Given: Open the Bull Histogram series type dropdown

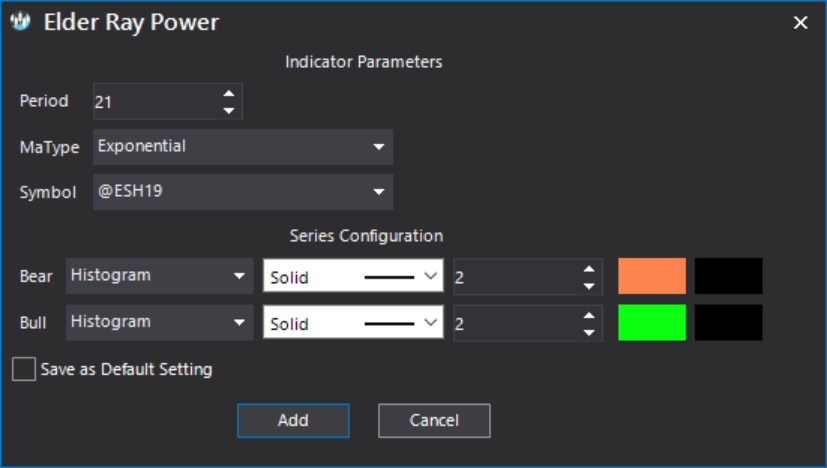Looking at the screenshot, I should (159, 322).
